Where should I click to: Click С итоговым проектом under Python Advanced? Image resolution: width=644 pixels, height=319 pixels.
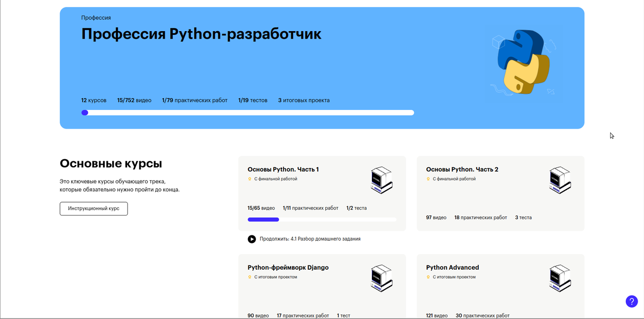(454, 277)
